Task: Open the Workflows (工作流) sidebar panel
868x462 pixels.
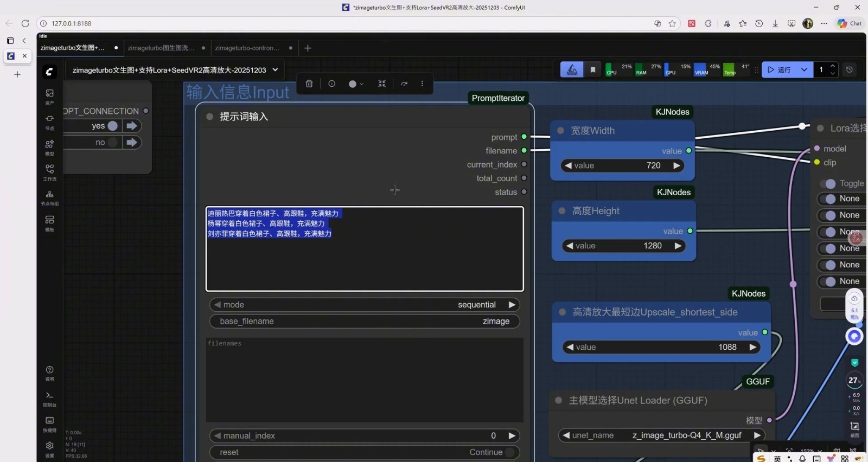Action: [x=49, y=171]
